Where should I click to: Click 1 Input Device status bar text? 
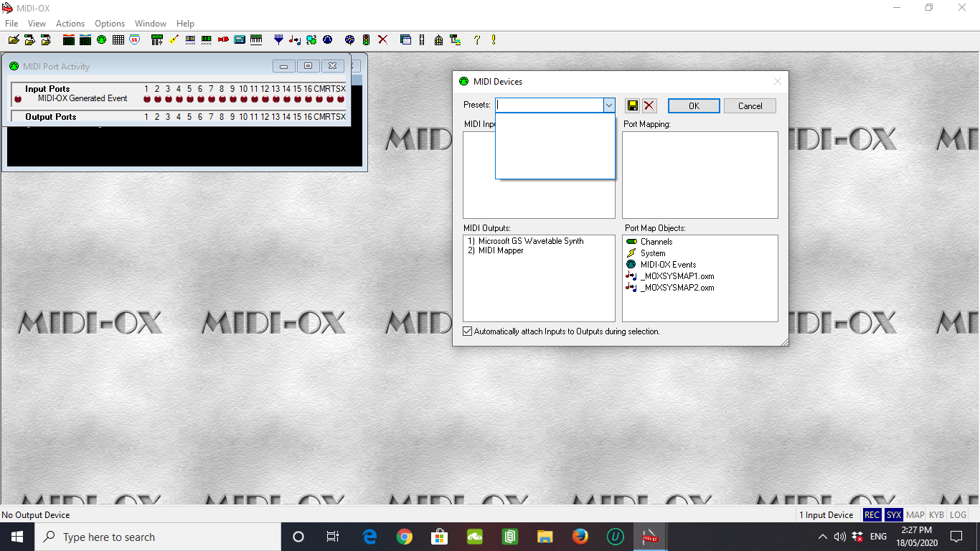pyautogui.click(x=826, y=515)
